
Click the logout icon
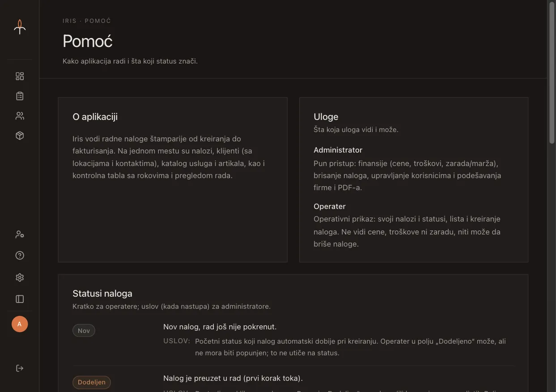pos(20,368)
